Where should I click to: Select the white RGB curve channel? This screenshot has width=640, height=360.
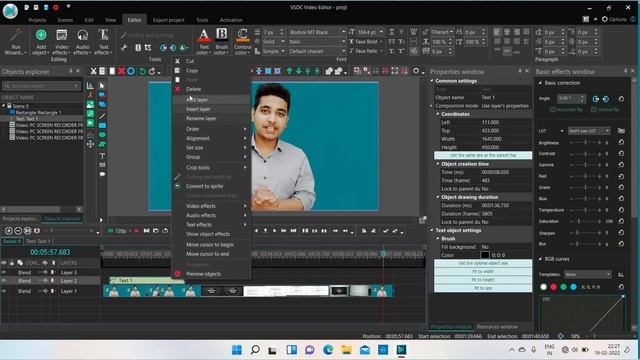pos(543,287)
